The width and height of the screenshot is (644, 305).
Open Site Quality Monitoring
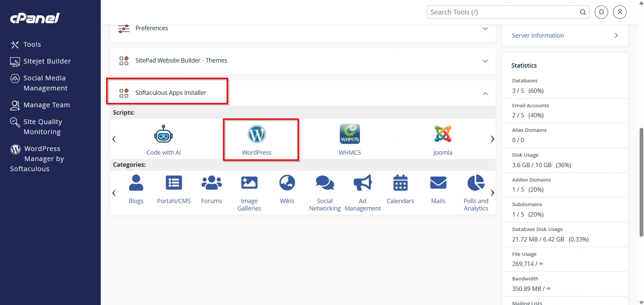(x=43, y=127)
